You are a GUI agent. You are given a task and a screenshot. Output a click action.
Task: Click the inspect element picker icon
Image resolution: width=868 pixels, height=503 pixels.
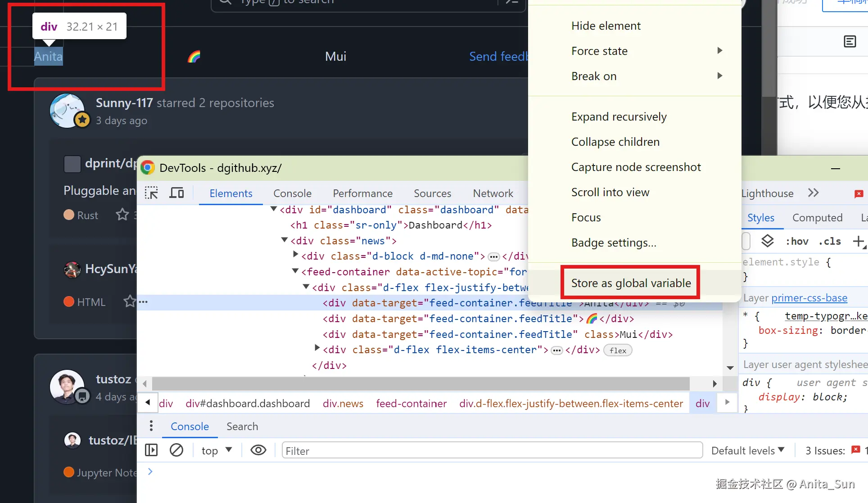pyautogui.click(x=151, y=193)
